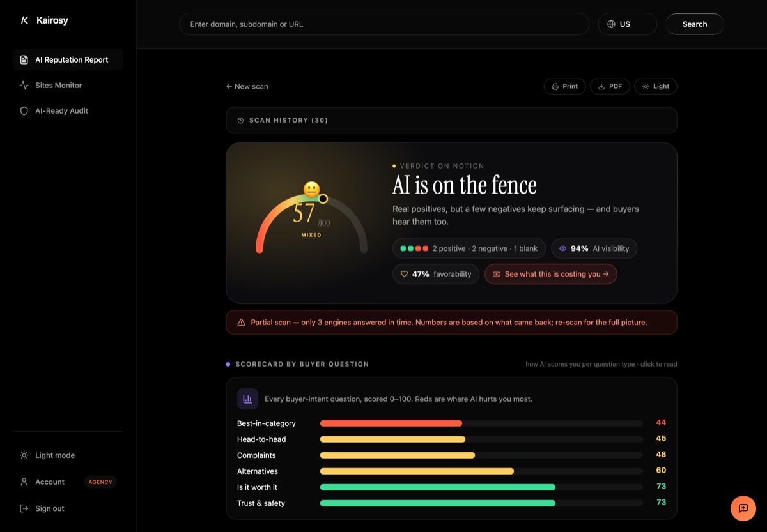Screen dimensions: 767x532
Task: Open the Is it worth it row
Action: [451, 487]
